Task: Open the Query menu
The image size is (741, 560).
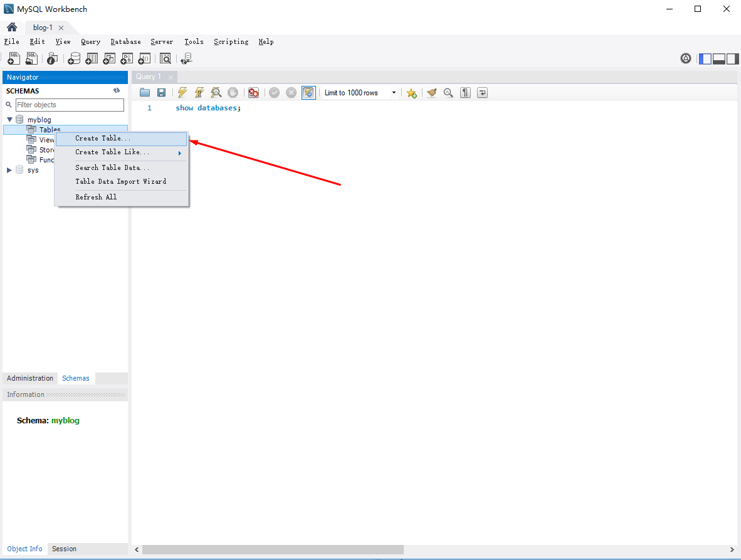Action: pos(90,41)
